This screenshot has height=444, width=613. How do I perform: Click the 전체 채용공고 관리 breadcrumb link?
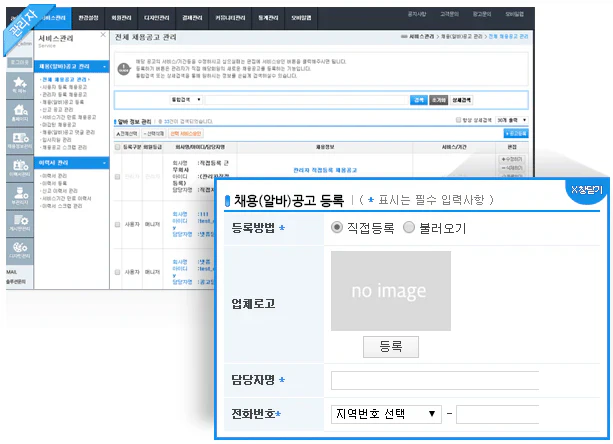click(508, 36)
